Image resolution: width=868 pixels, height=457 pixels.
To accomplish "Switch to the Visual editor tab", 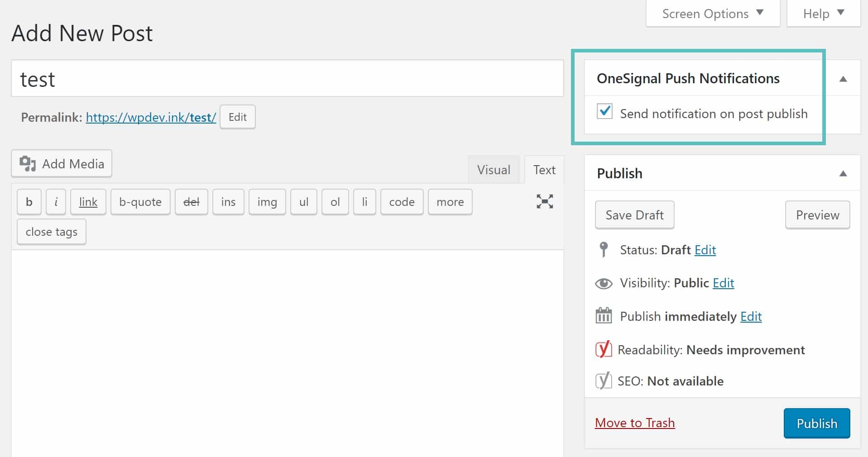I will point(493,170).
